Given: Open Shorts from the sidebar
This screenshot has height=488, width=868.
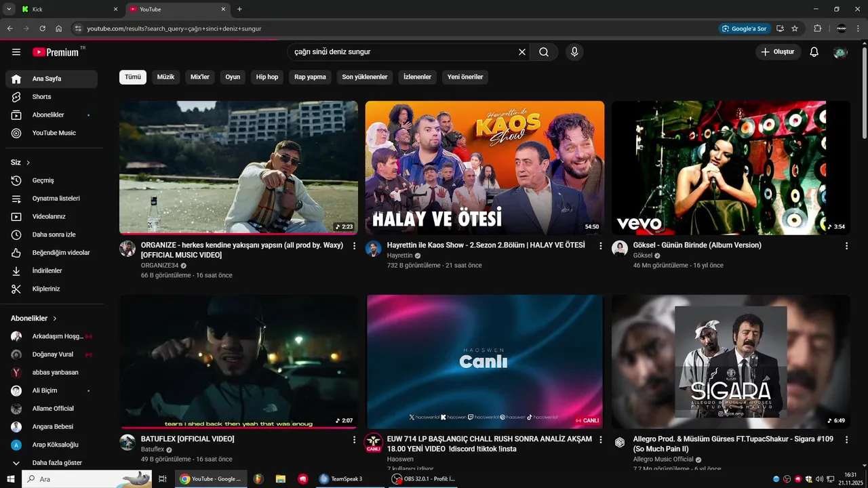Looking at the screenshot, I should (x=52, y=97).
